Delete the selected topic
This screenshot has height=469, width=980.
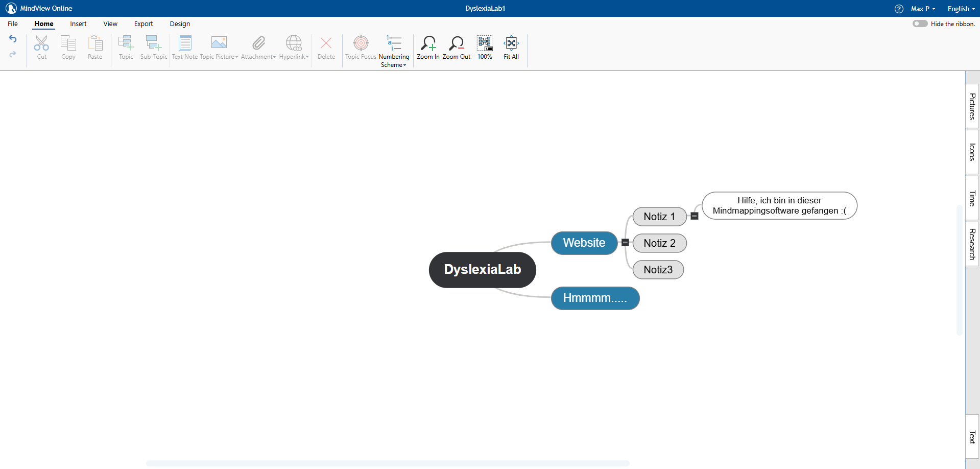326,48
